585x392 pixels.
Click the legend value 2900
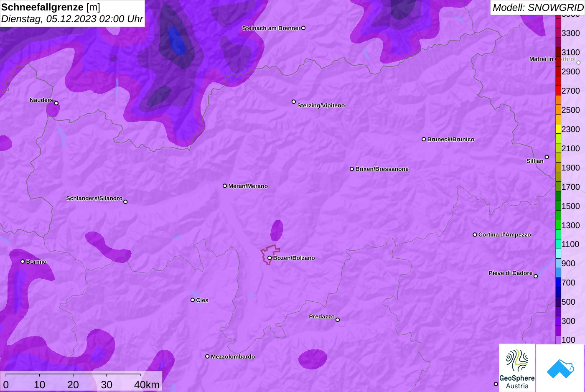pos(570,71)
